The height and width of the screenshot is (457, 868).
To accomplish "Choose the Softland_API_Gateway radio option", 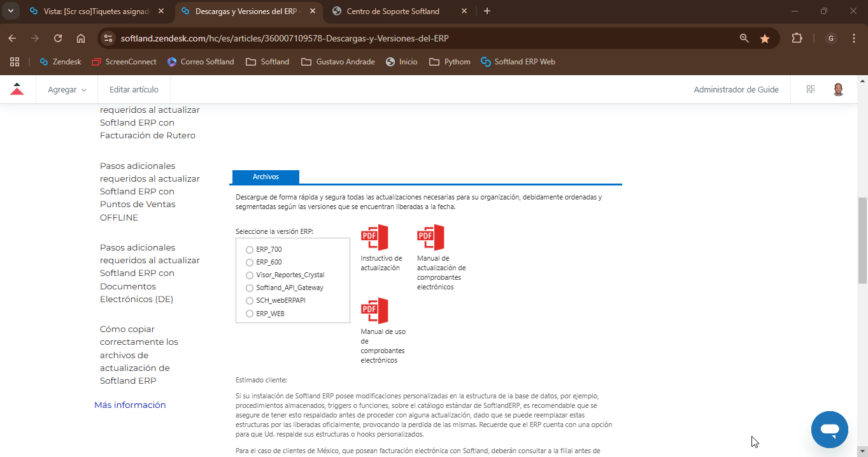I will [250, 287].
